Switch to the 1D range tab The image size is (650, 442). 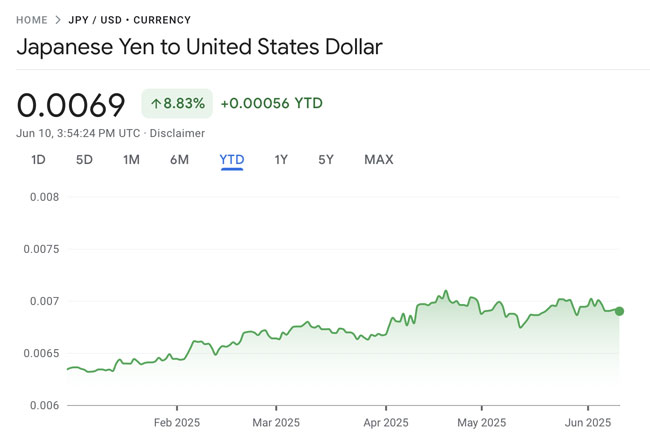(38, 160)
